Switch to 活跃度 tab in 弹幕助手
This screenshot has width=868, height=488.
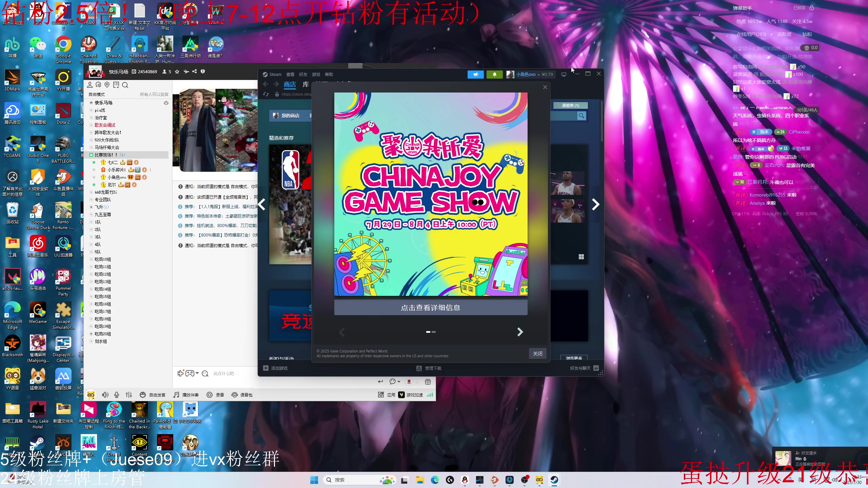(x=784, y=34)
